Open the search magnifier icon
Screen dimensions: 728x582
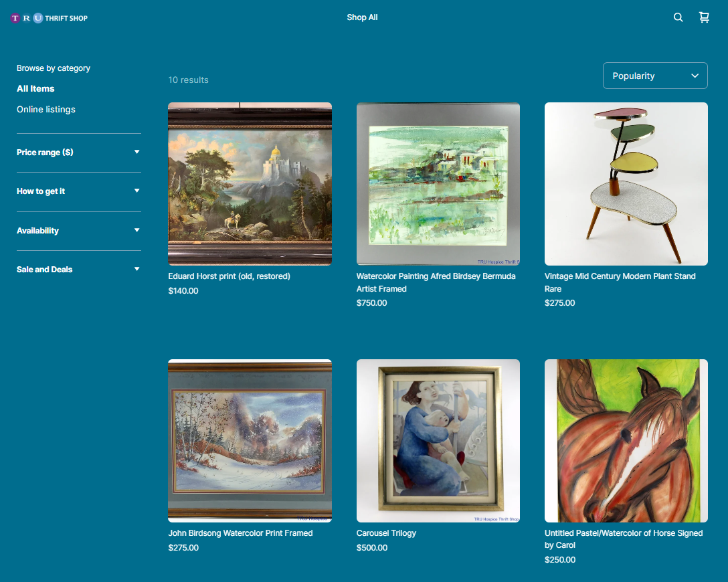pyautogui.click(x=678, y=17)
